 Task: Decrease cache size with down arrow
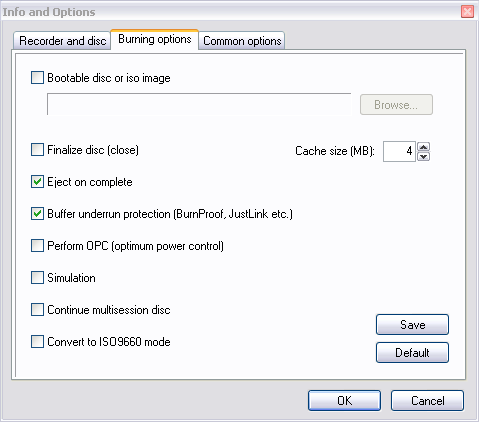[423, 156]
